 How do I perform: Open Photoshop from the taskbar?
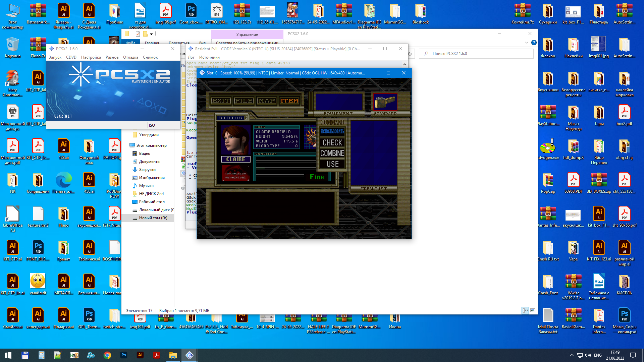[x=124, y=355]
